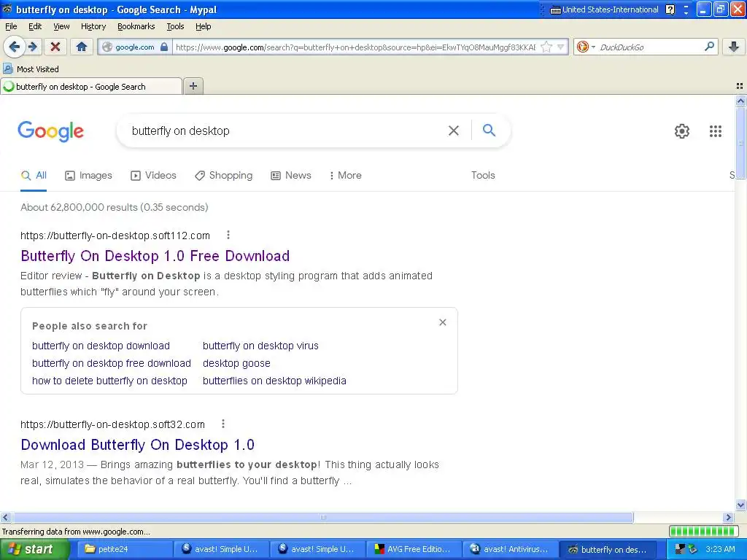The image size is (747, 560).
Task: Expand the More search filters menu
Action: tap(346, 175)
